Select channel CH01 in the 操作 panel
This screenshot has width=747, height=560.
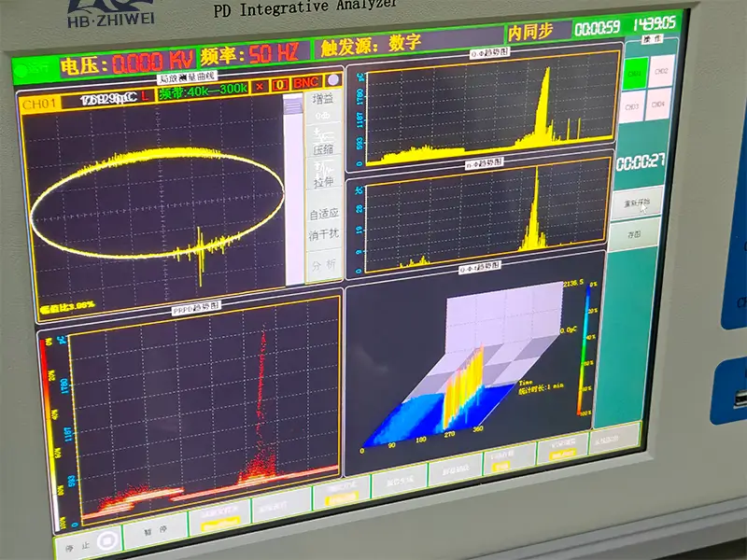tap(635, 74)
